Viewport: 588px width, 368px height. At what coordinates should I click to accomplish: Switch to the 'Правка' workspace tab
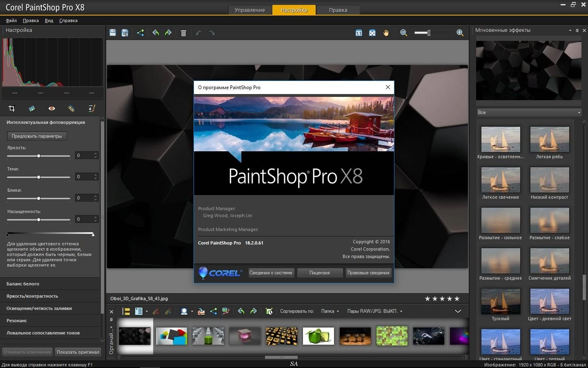click(338, 10)
